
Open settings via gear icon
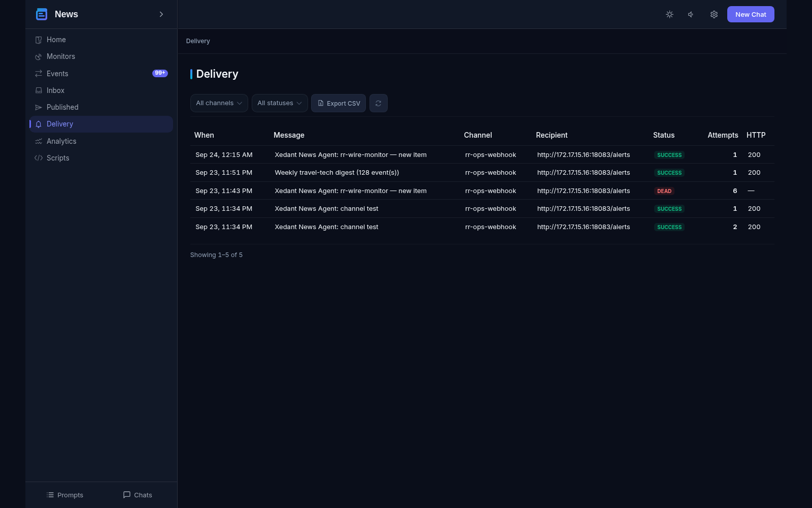pyautogui.click(x=714, y=14)
